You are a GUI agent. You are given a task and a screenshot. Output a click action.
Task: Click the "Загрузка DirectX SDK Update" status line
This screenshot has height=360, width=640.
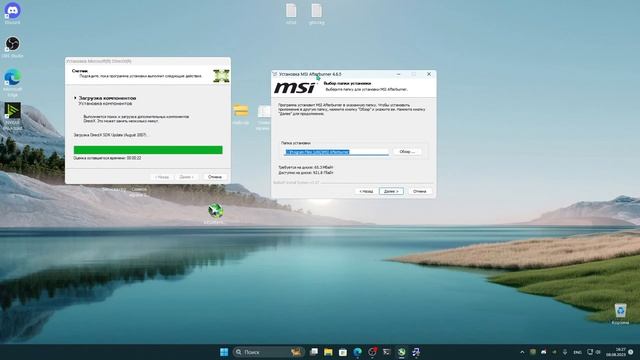click(110, 134)
